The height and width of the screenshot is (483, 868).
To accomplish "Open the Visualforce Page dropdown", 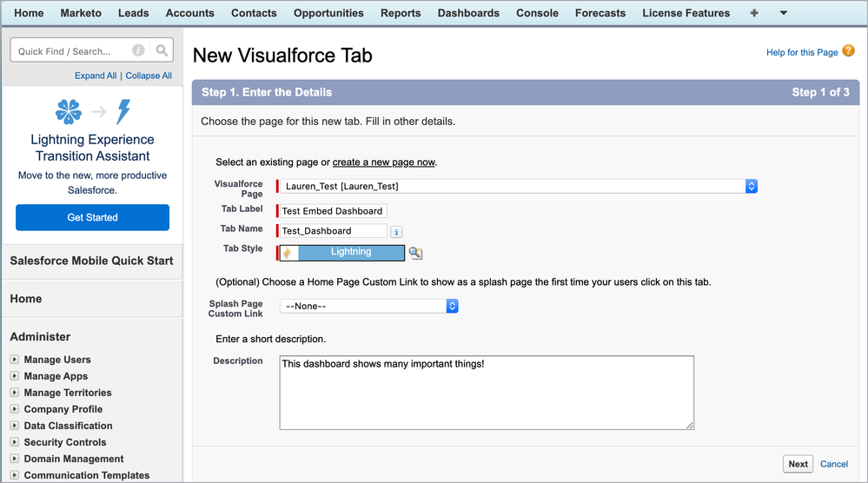I will (518, 187).
